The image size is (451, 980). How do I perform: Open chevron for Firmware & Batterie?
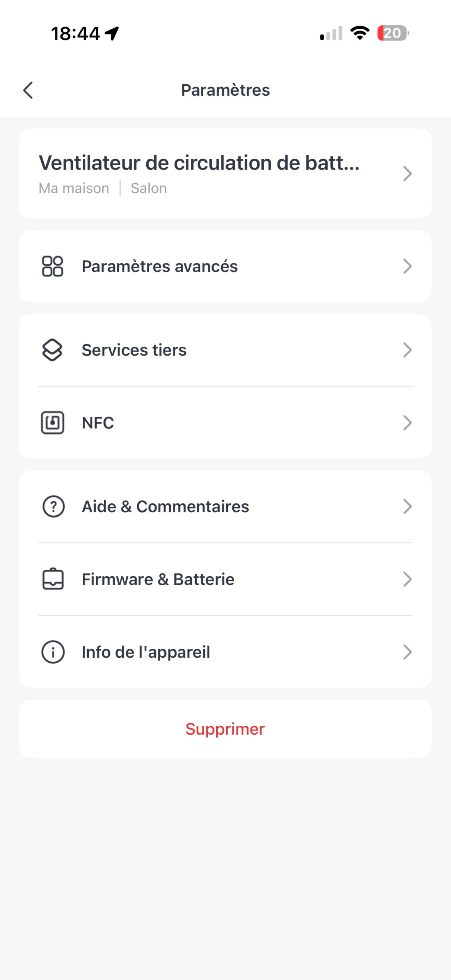[407, 579]
